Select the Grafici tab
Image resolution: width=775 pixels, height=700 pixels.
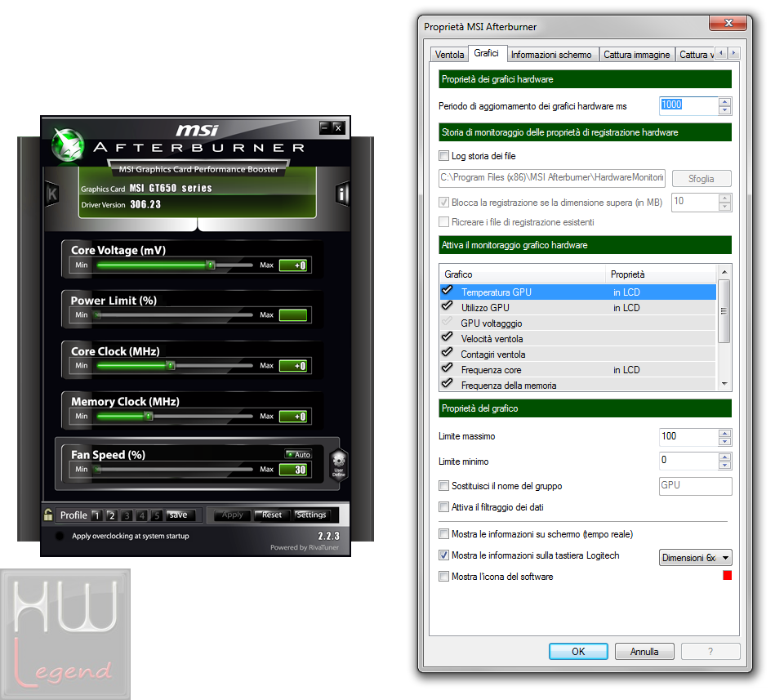tap(487, 53)
